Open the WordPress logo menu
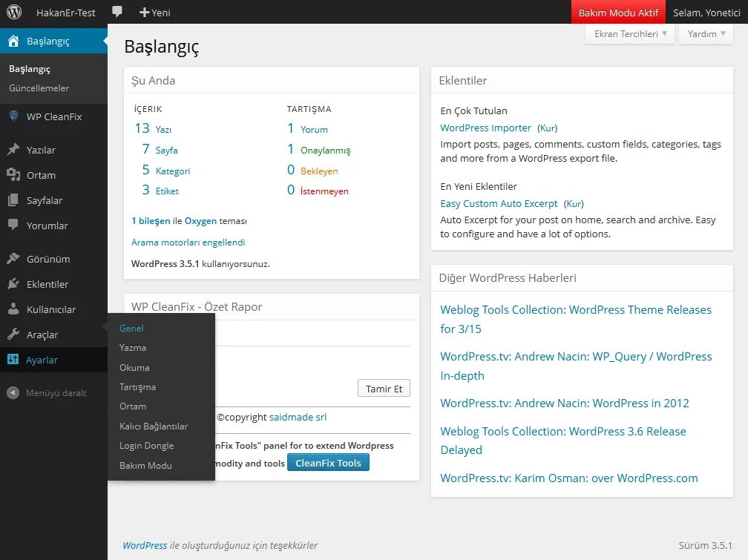This screenshot has height=560, width=748. click(x=14, y=12)
